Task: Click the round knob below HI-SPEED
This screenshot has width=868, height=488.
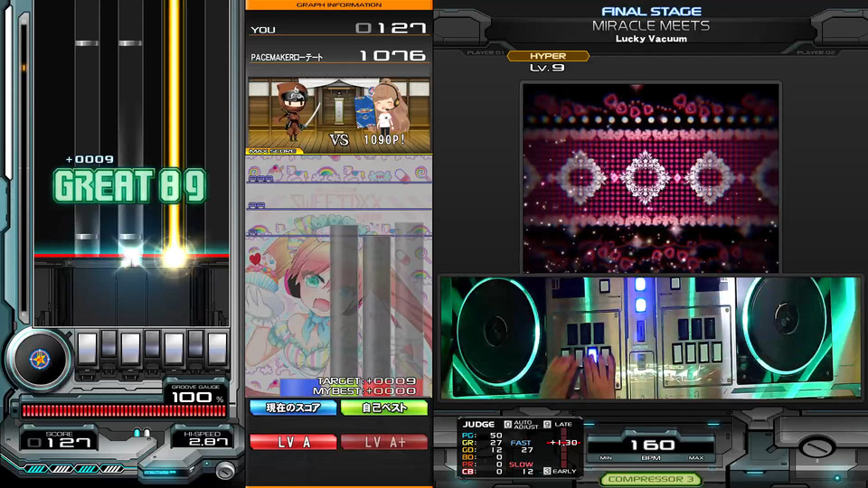Action: pos(225,470)
